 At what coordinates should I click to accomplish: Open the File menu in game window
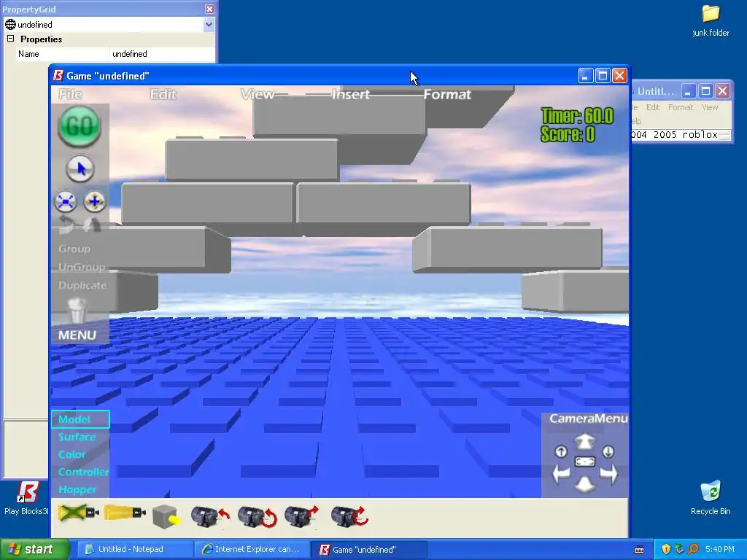71,94
